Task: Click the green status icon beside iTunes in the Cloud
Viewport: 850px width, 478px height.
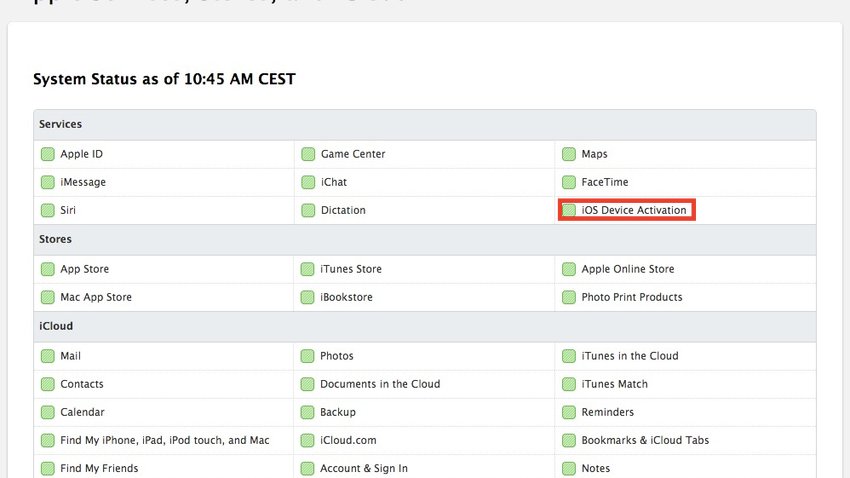Action: 569,356
